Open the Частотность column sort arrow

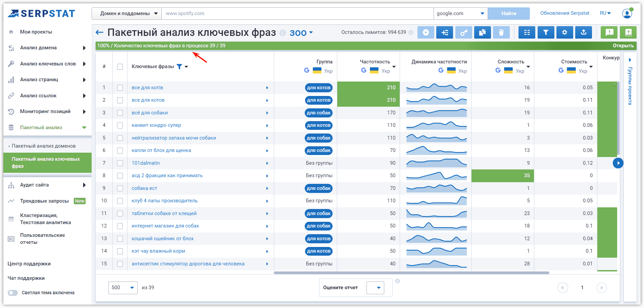394,67
